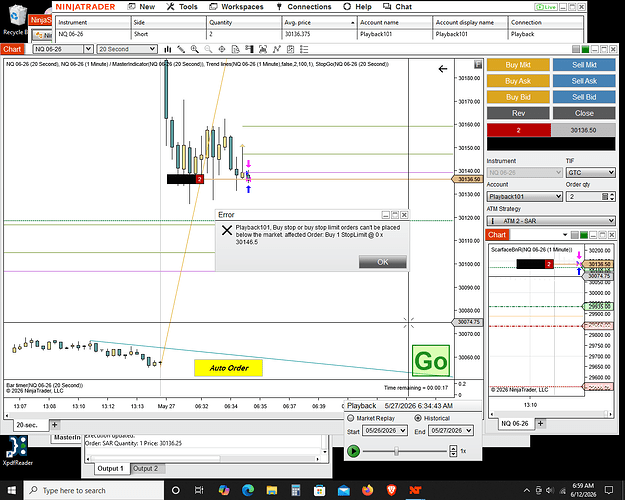Open Firefox from the Windows taskbar

point(368,490)
